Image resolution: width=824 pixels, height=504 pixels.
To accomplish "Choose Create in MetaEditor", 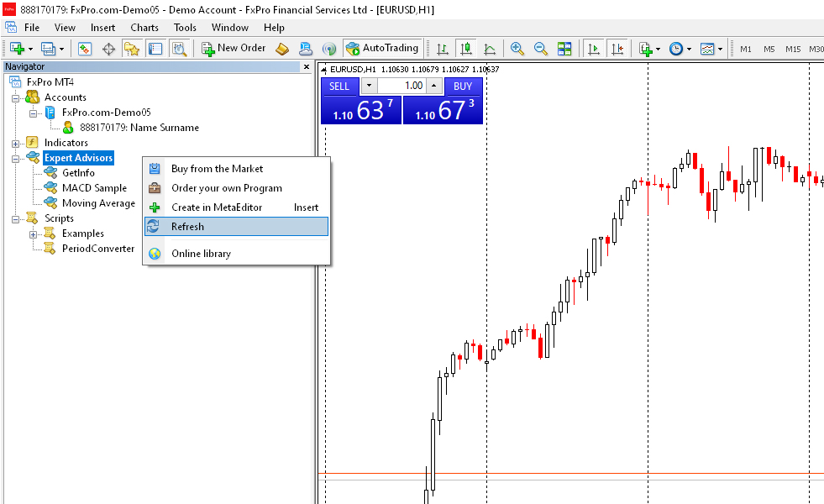I will (237, 207).
